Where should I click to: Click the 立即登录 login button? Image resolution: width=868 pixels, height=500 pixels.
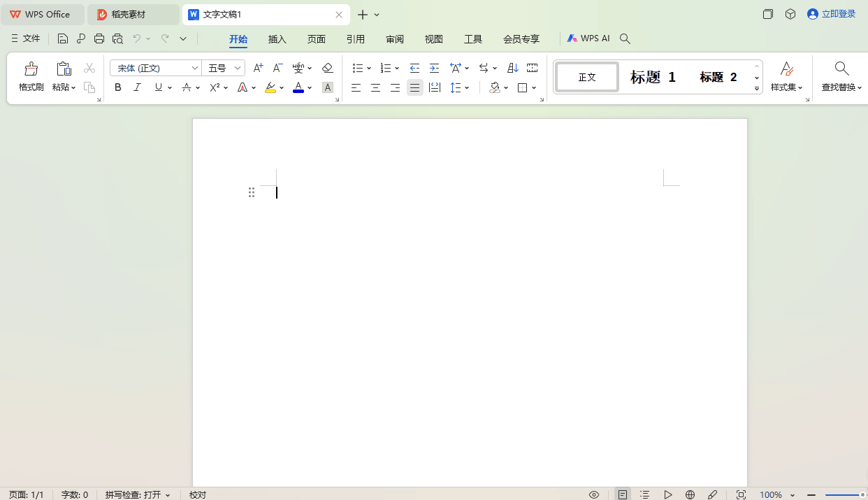pyautogui.click(x=832, y=14)
